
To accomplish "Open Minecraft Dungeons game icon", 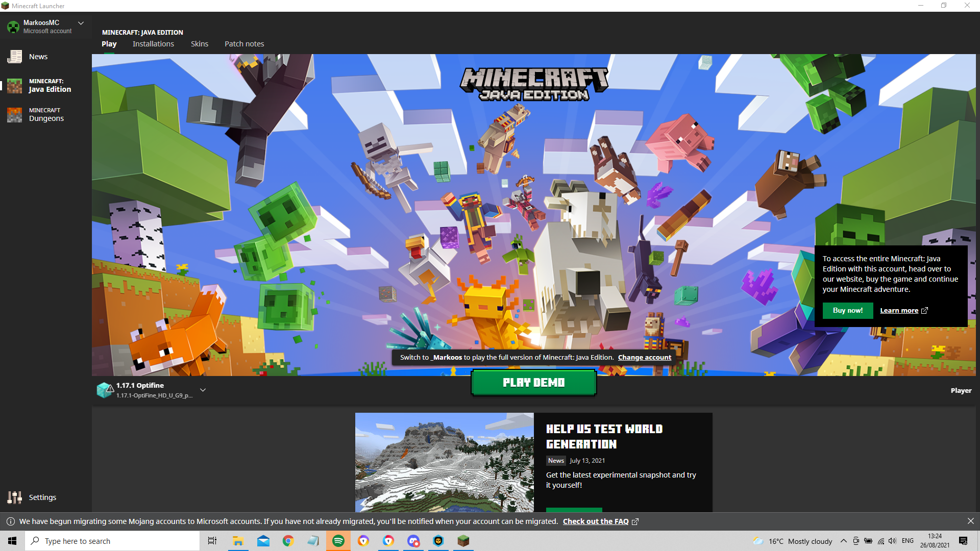I will 15,115.
